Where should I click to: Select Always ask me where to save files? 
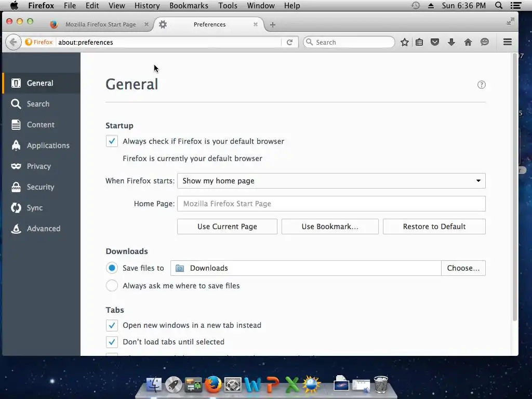(x=112, y=286)
